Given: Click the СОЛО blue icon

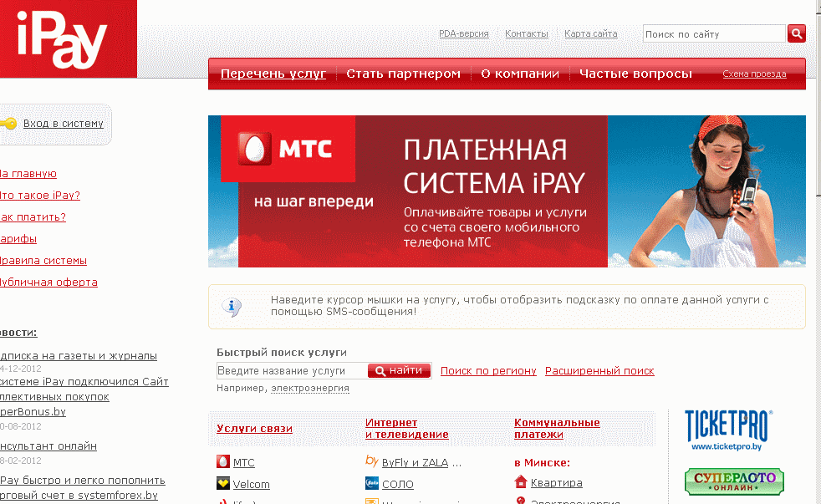Looking at the screenshot, I should (372, 484).
